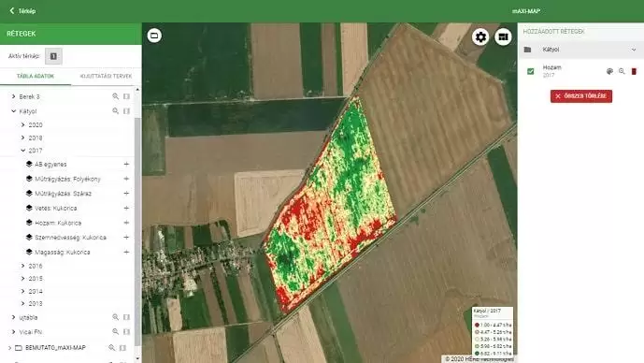644x363 pixels.
Task: Toggle the fullscreen map button
Action: coord(154,36)
